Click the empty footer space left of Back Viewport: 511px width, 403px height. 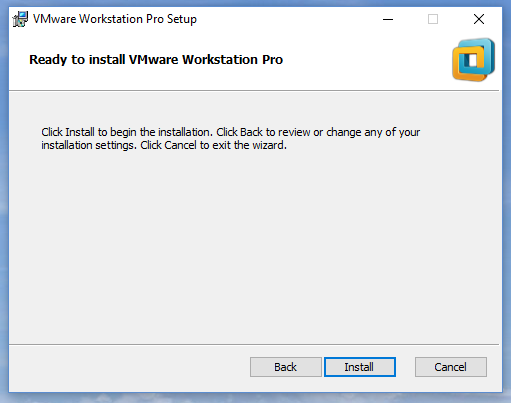(130, 367)
